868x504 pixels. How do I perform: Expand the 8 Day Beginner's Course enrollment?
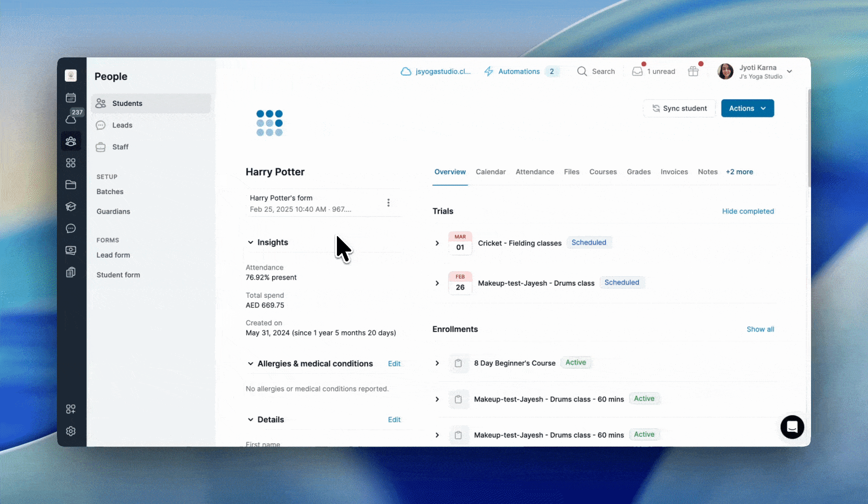[x=437, y=363]
